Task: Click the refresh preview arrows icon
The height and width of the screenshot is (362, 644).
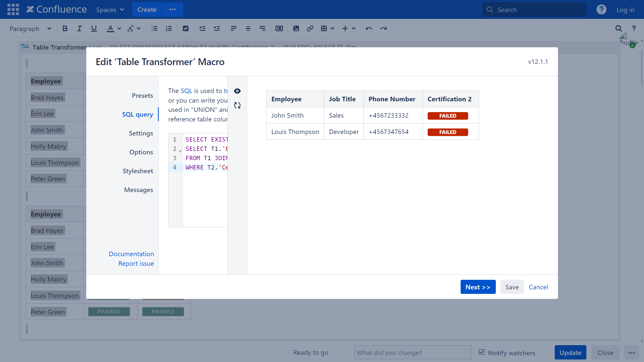Action: [x=237, y=105]
